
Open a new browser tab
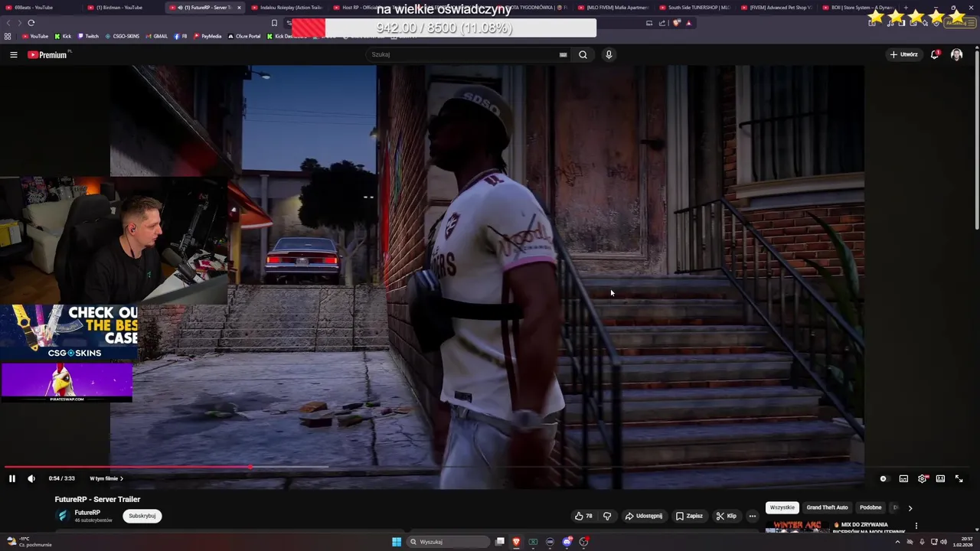[906, 8]
